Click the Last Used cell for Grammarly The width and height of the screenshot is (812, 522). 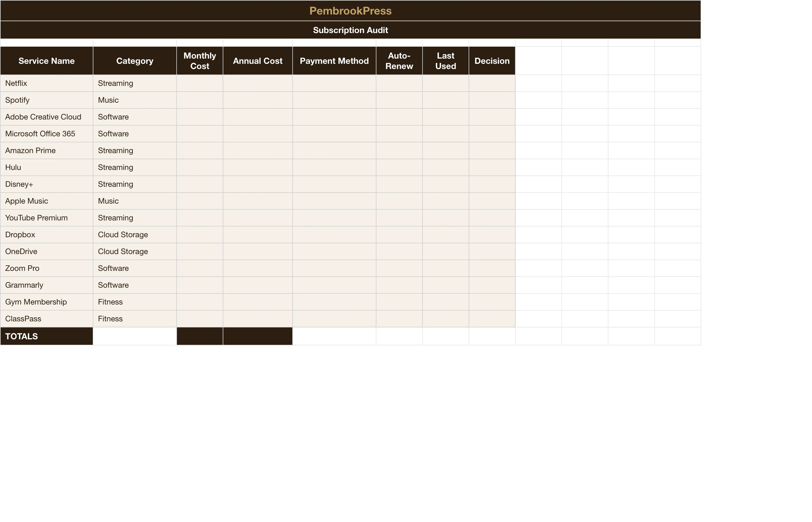point(446,285)
